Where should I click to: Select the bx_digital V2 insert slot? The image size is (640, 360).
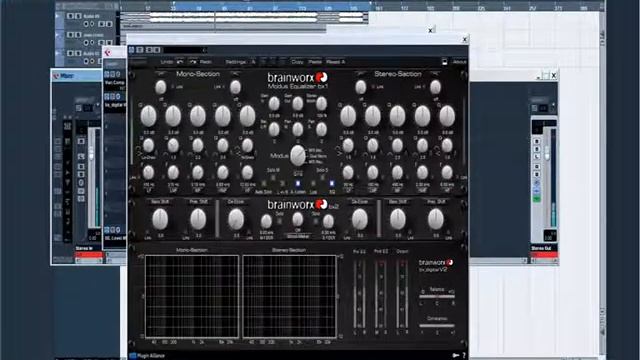115,105
